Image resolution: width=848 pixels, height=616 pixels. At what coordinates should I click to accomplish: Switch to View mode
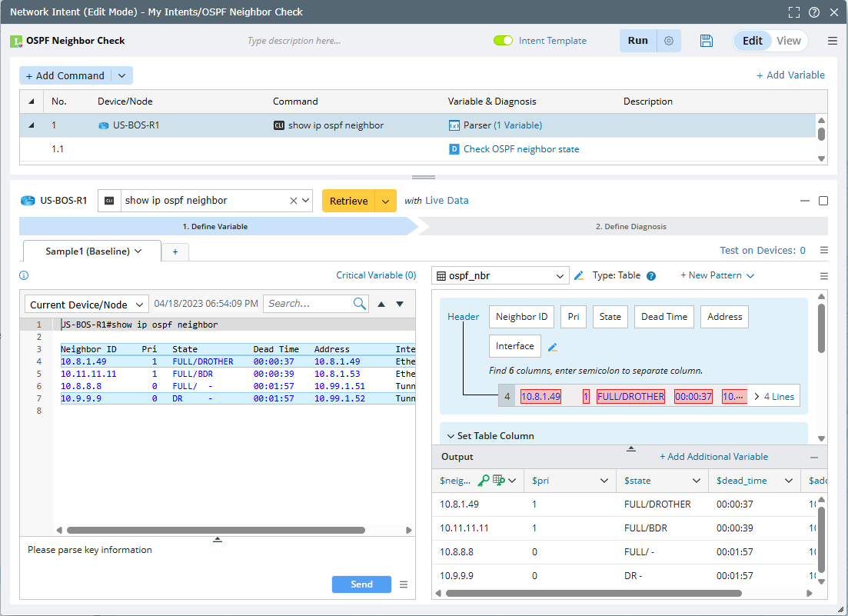pyautogui.click(x=788, y=41)
